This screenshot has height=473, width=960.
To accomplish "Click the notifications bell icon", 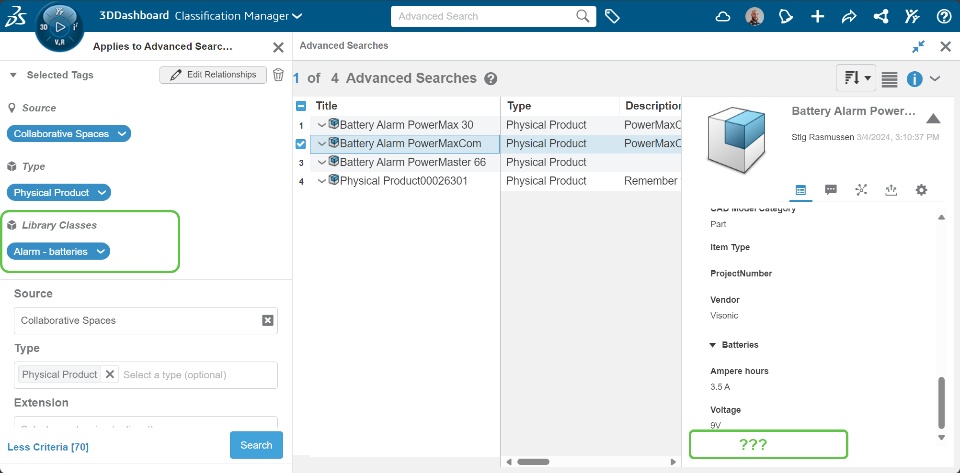I will point(786,17).
